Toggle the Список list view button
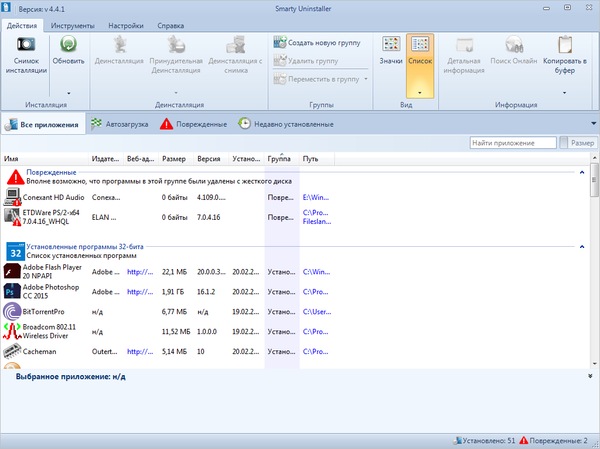 click(422, 45)
